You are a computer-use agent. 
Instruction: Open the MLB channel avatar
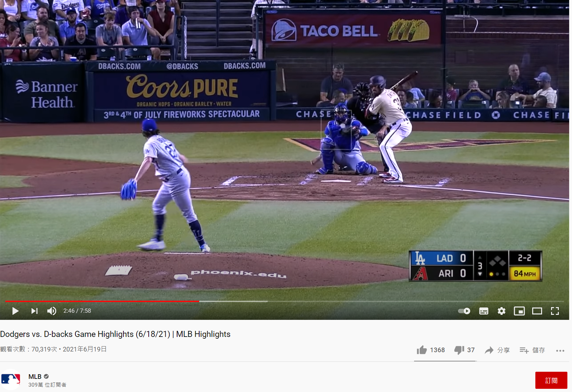point(11,380)
